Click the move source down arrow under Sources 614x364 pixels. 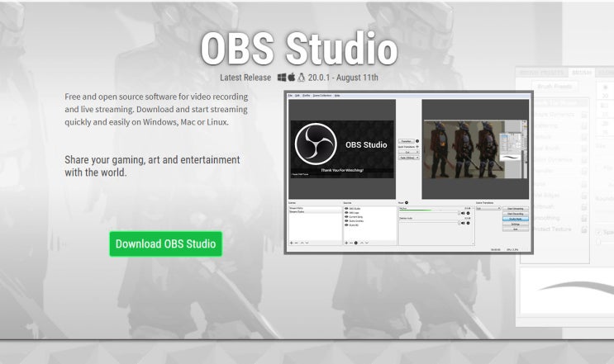[367, 243]
